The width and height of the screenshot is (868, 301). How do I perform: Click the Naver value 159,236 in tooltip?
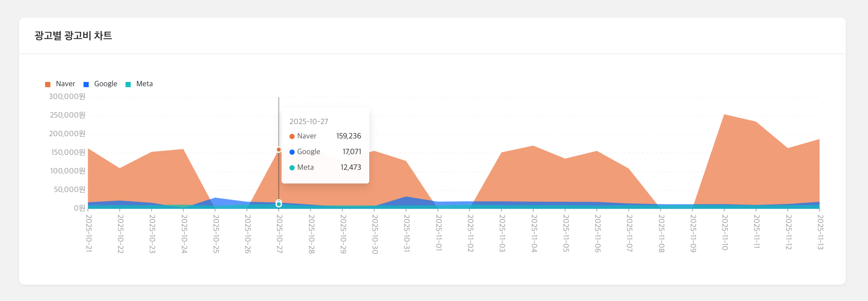coord(349,136)
